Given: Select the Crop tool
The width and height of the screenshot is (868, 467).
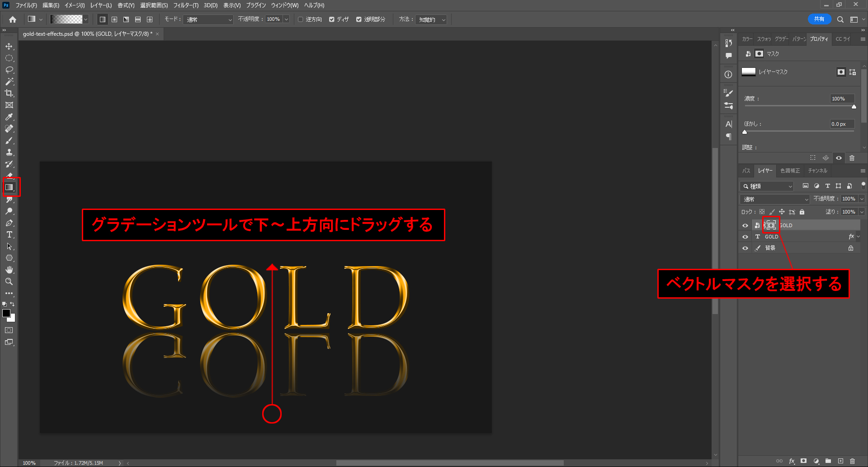Looking at the screenshot, I should [9, 94].
